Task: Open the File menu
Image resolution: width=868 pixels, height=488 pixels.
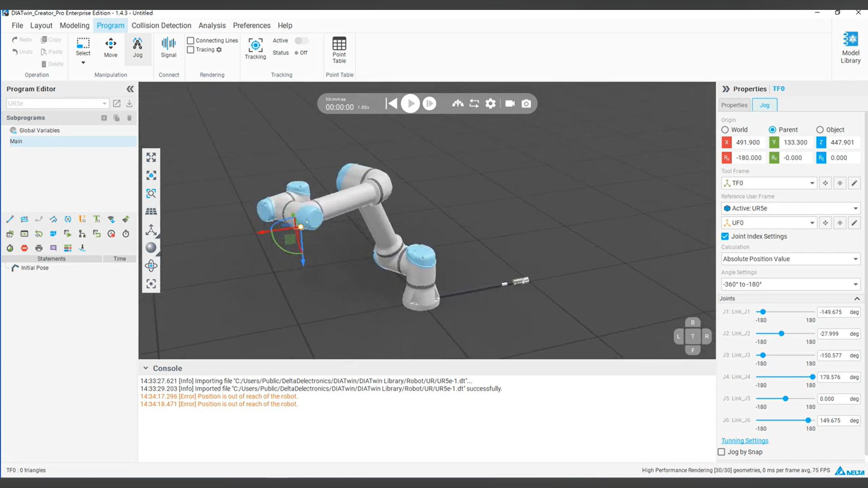Action: point(17,25)
